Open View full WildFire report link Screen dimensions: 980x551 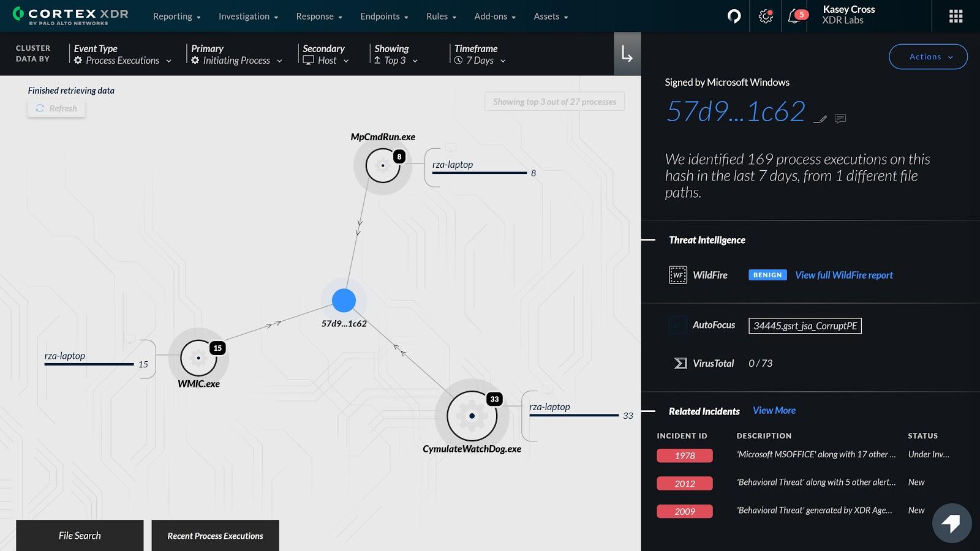click(844, 275)
